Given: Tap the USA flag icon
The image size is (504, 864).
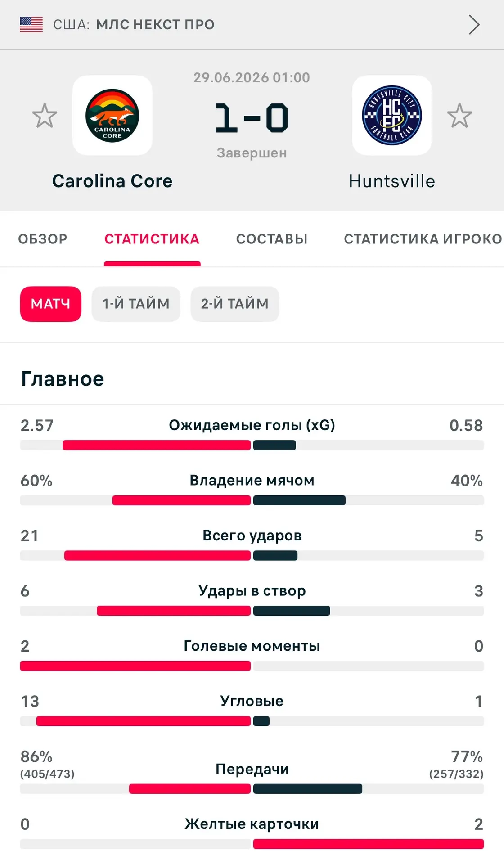Looking at the screenshot, I should [31, 24].
